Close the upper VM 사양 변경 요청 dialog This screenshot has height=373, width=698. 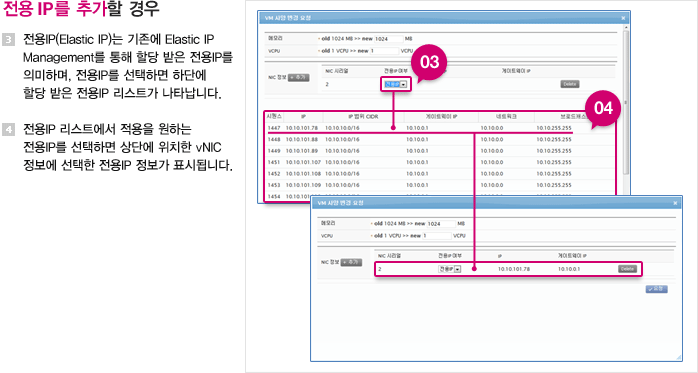pyautogui.click(x=623, y=18)
